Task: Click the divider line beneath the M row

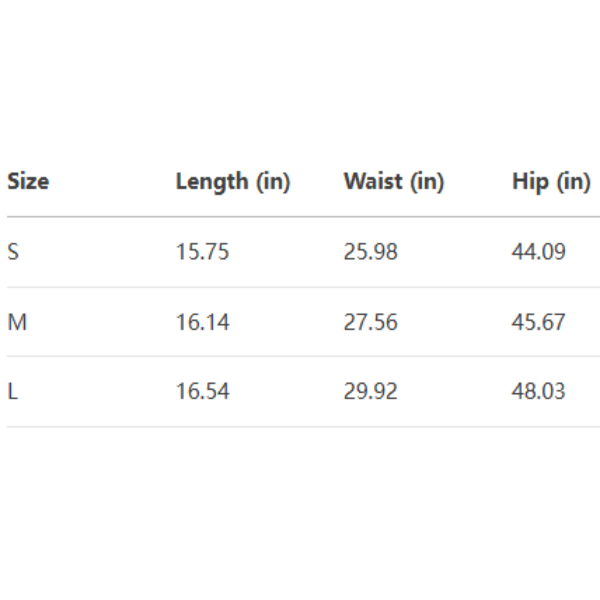Action: click(300, 357)
